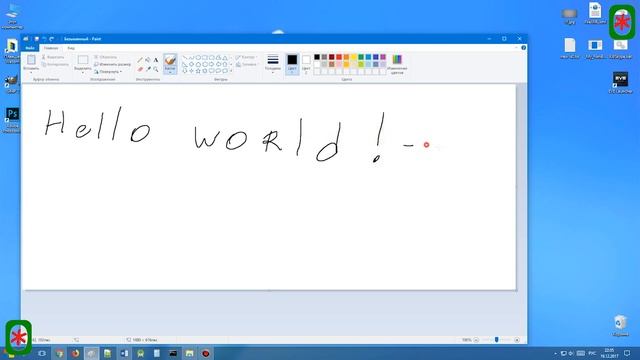The image size is (640, 360).
Task: Click the Undo arrow in title bar
Action: click(x=44, y=39)
